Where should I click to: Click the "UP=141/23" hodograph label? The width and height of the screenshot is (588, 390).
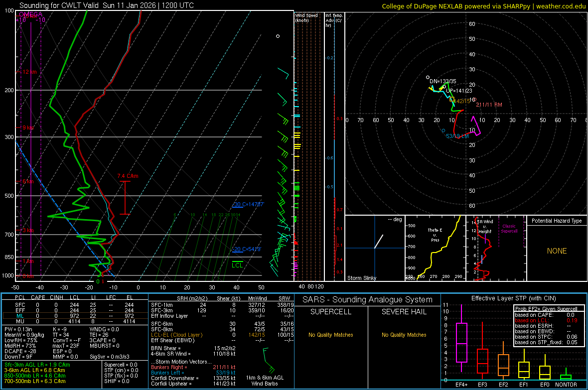pyautogui.click(x=459, y=91)
